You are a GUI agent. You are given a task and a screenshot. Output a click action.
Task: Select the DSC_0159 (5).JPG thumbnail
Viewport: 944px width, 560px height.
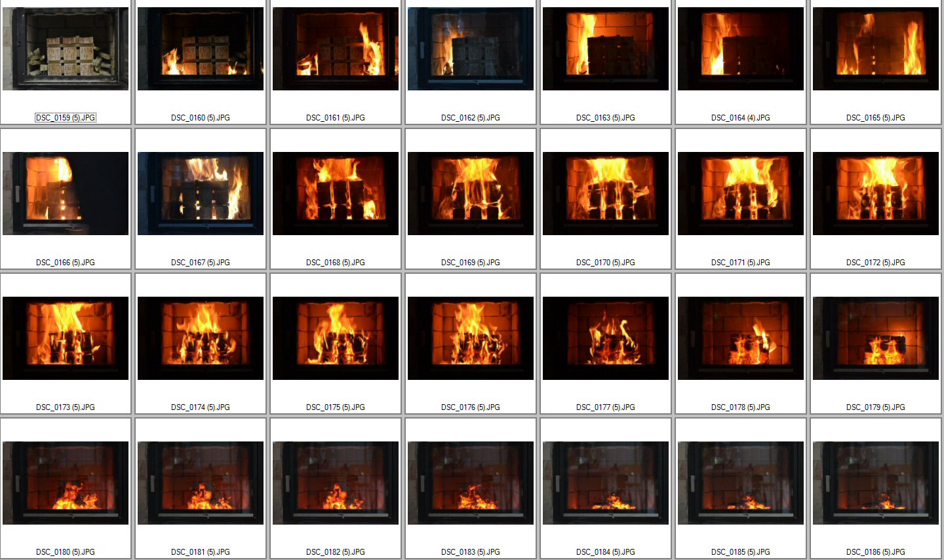coord(66,49)
